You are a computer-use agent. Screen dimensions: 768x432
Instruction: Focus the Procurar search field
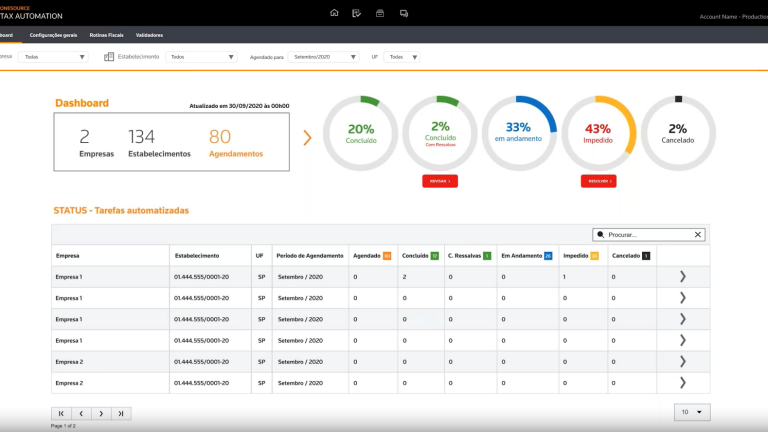pos(649,235)
